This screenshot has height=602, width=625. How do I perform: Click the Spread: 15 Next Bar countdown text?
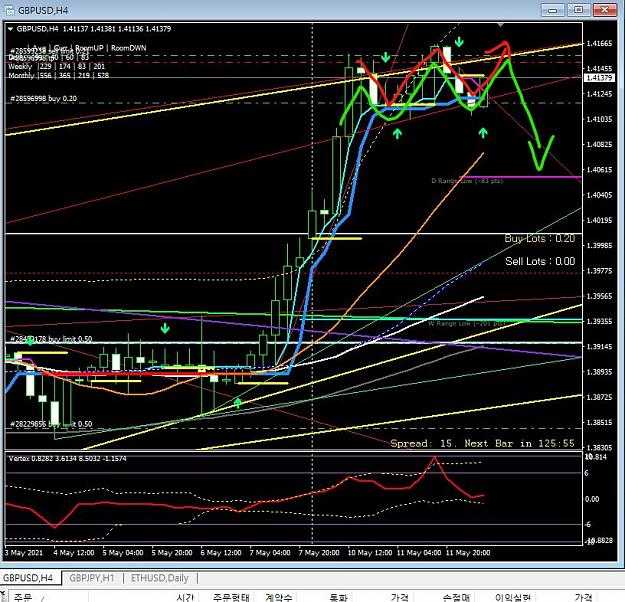tap(482, 443)
